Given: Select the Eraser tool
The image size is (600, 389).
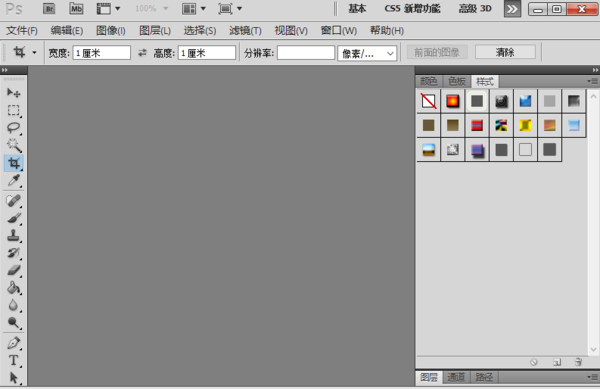Looking at the screenshot, I should click(x=14, y=270).
